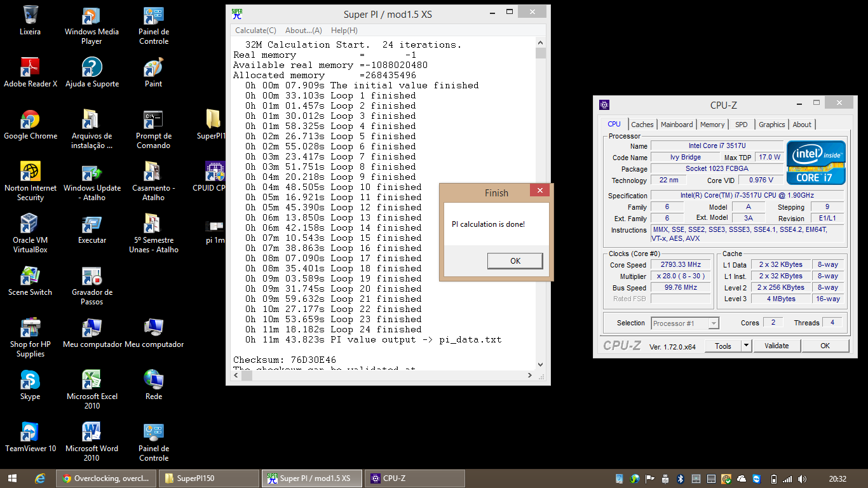Click the Validate button in CPU-Z
The height and width of the screenshot is (488, 868).
[x=776, y=346]
